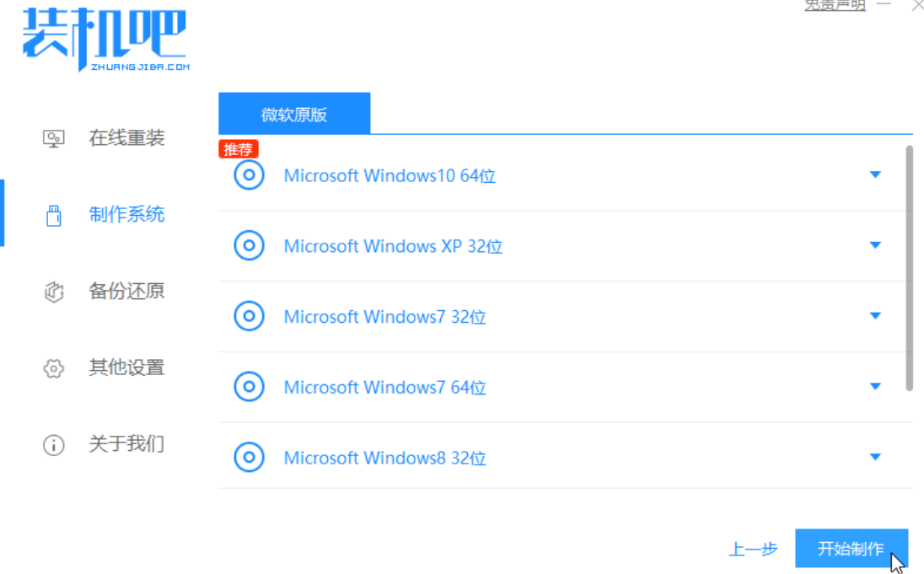Go back with the 上一步 link

click(753, 550)
